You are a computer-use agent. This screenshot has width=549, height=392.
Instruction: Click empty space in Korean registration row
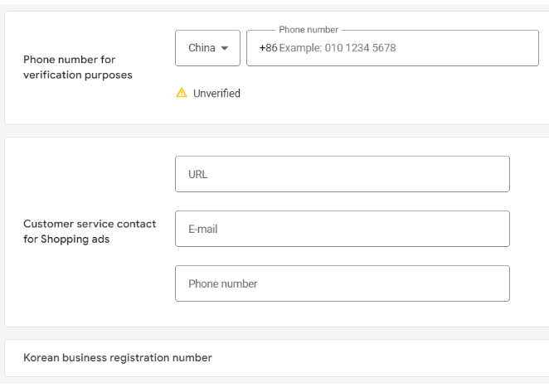[373, 358]
